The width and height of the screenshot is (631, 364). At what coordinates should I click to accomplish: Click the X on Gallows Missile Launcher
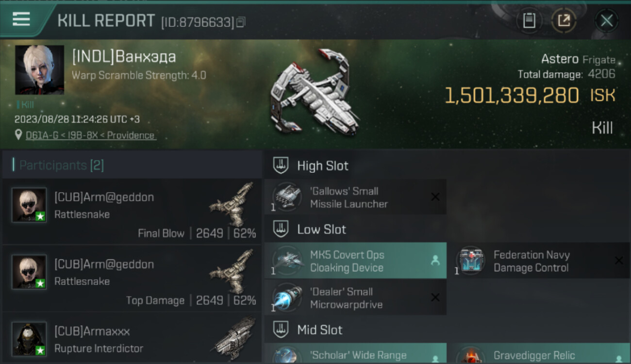point(435,197)
